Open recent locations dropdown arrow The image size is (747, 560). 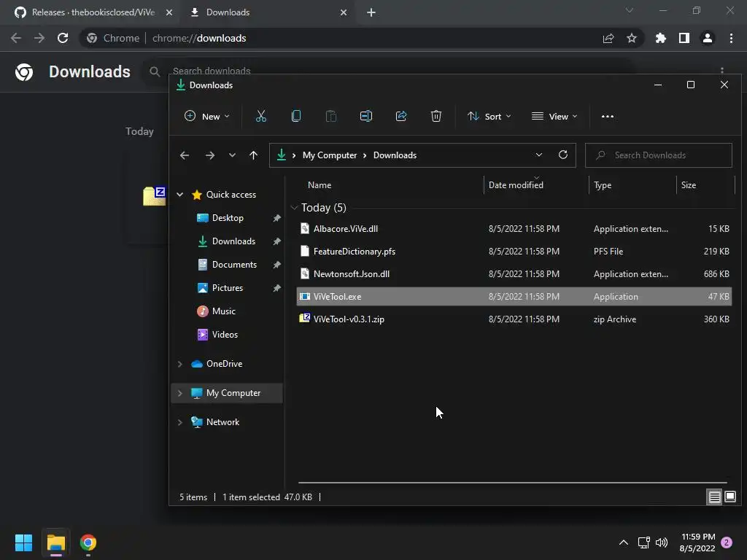232,155
